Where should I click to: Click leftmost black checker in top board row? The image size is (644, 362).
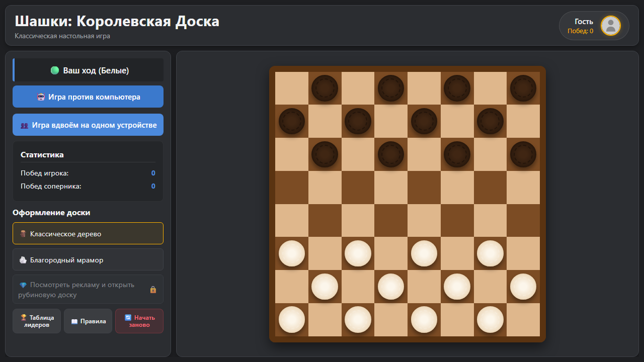(x=325, y=88)
